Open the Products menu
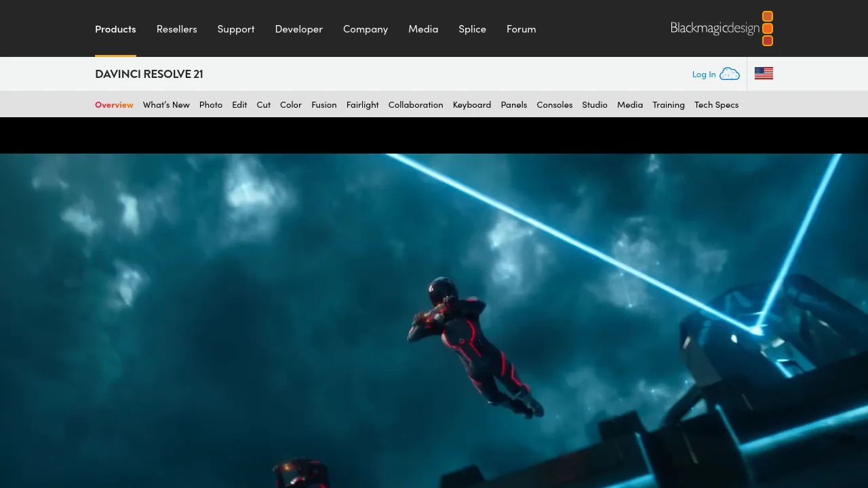This screenshot has width=868, height=488. [x=115, y=29]
